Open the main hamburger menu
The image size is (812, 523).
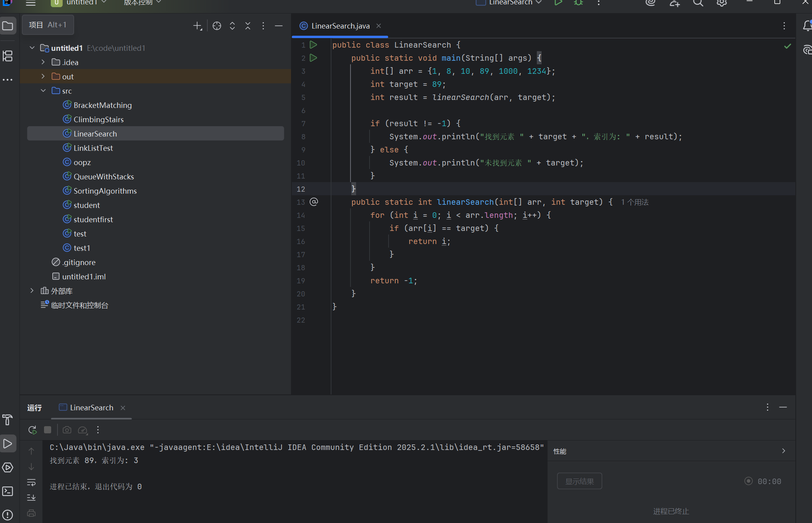[31, 3]
